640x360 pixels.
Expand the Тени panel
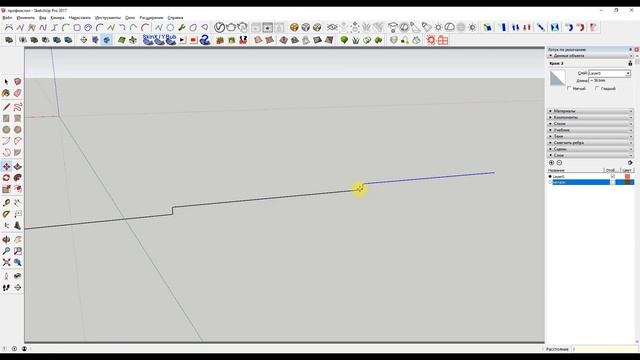(x=590, y=136)
